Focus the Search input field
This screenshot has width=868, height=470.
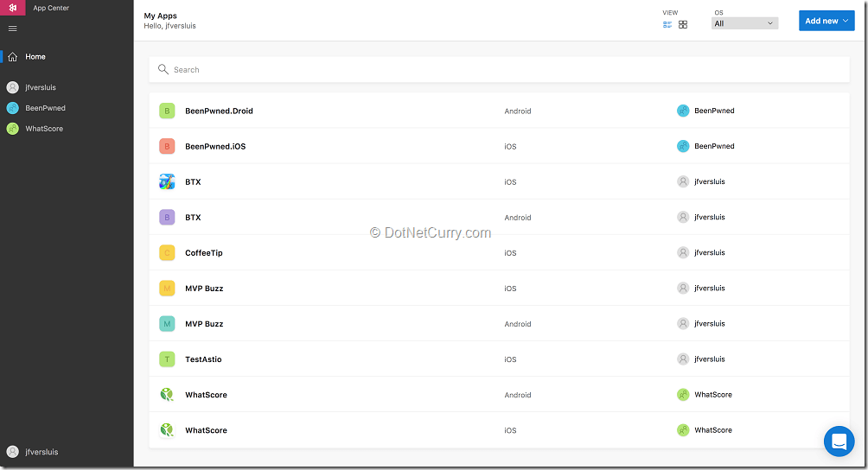tap(500, 70)
